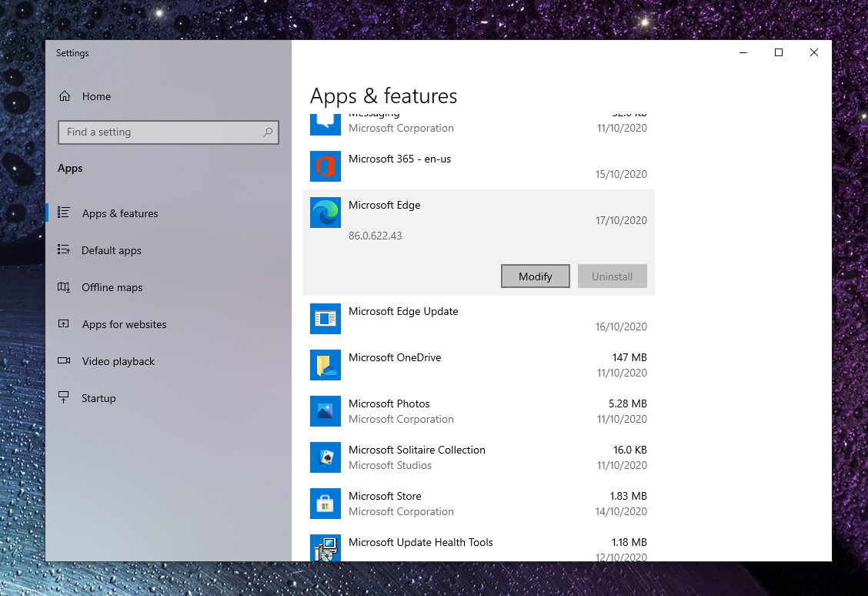Open the Offline maps section
Screen dimensions: 868x596
(112, 287)
